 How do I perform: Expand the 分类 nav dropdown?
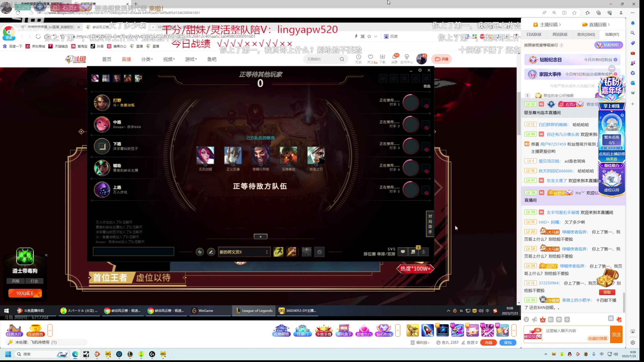(147, 59)
